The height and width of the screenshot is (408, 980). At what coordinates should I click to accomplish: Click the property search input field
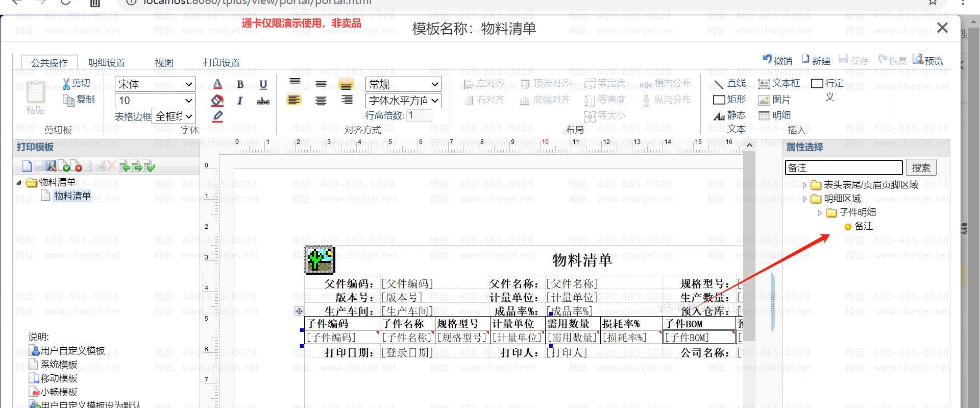(843, 168)
